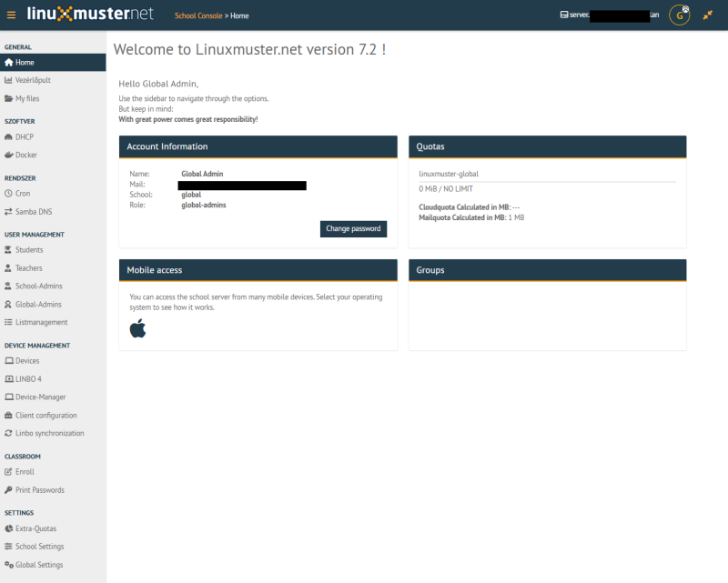The image size is (728, 583).
Task: Click the fullscreen collapse arrows icon
Action: pyautogui.click(x=708, y=15)
